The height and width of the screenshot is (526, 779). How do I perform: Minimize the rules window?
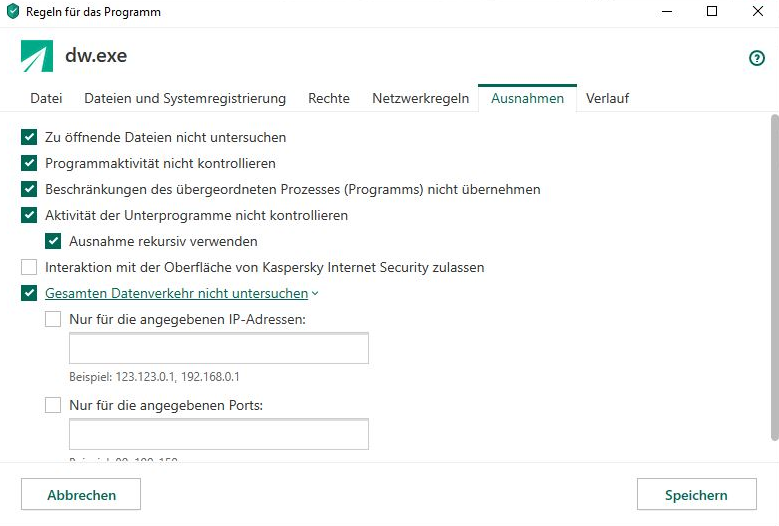click(x=667, y=11)
